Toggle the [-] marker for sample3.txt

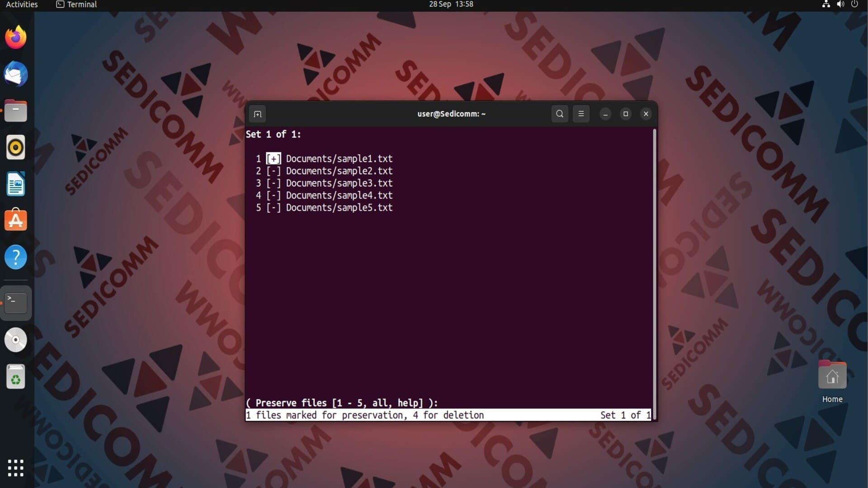pyautogui.click(x=274, y=183)
